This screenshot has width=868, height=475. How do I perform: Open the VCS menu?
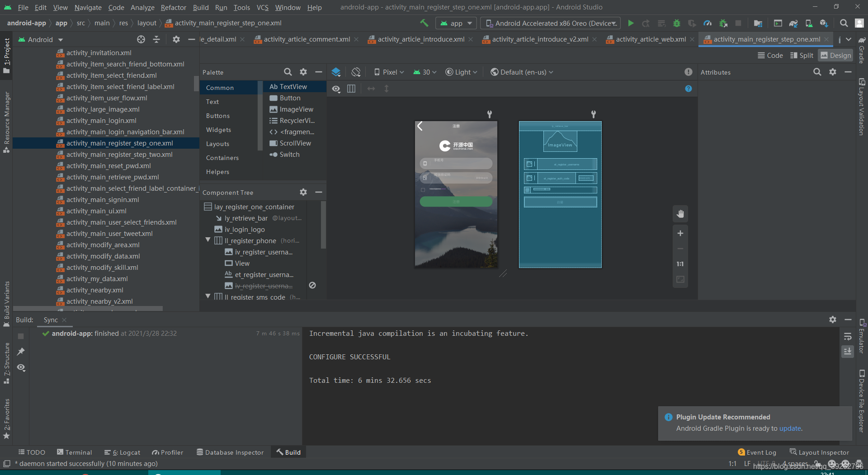(262, 7)
